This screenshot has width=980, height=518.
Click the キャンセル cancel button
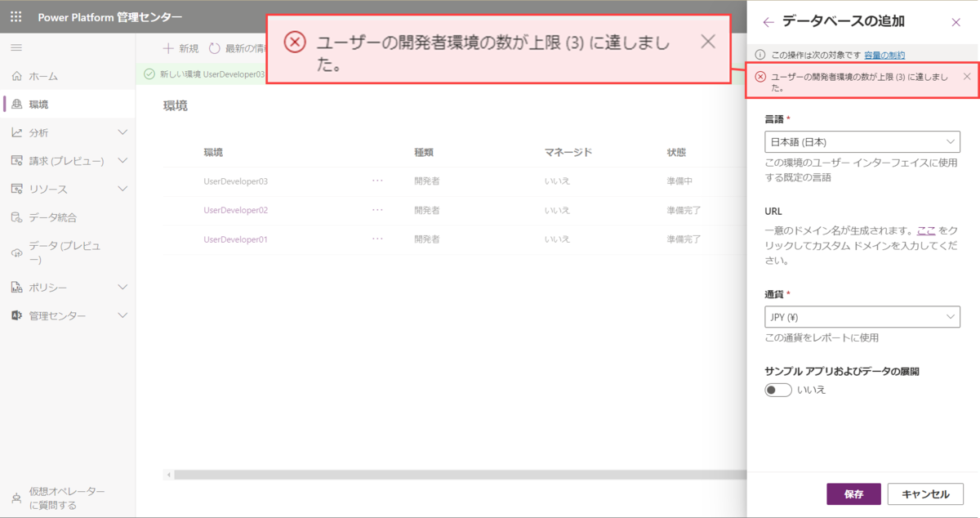[925, 494]
